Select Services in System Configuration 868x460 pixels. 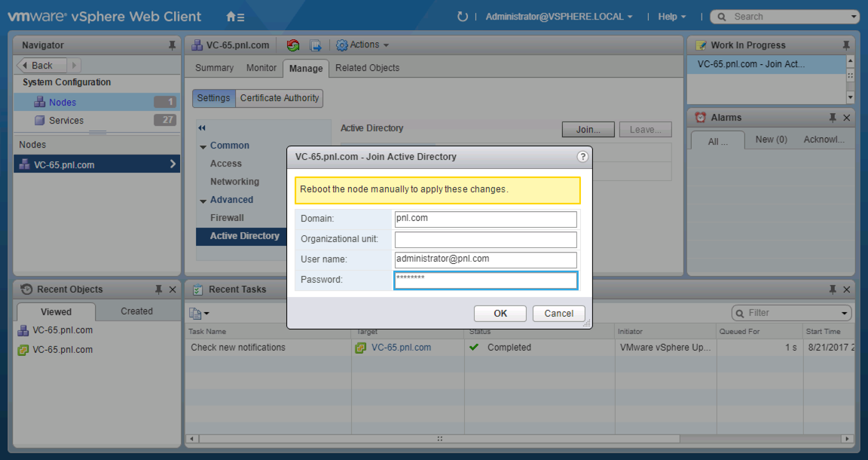coord(97,120)
